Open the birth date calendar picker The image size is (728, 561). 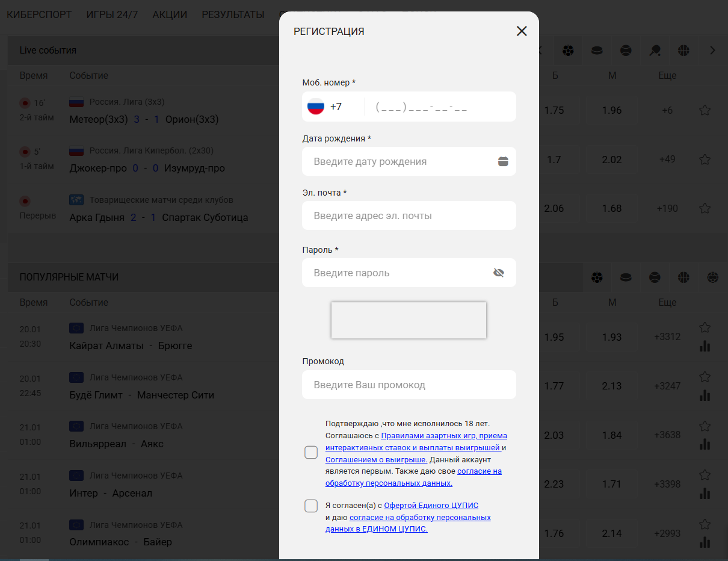503,161
